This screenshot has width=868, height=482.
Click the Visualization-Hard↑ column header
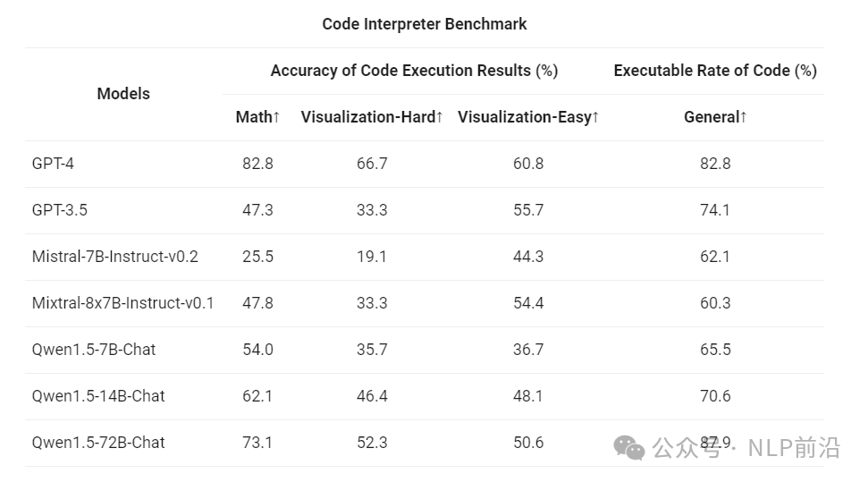pos(372,117)
